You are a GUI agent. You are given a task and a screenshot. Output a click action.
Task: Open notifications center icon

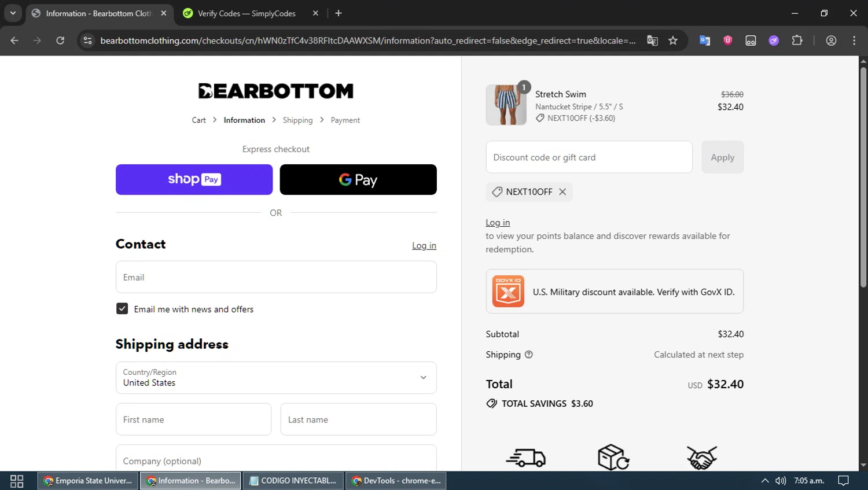(844, 481)
